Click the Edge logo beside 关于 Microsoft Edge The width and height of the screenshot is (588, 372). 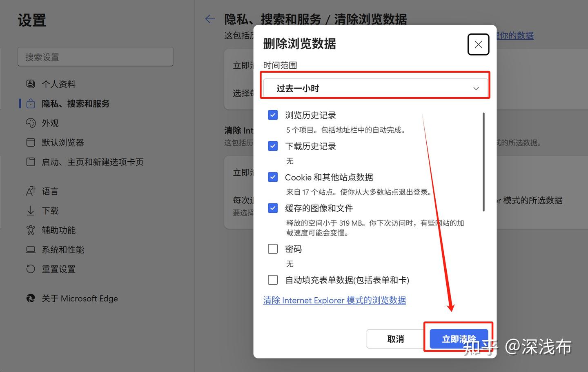31,298
